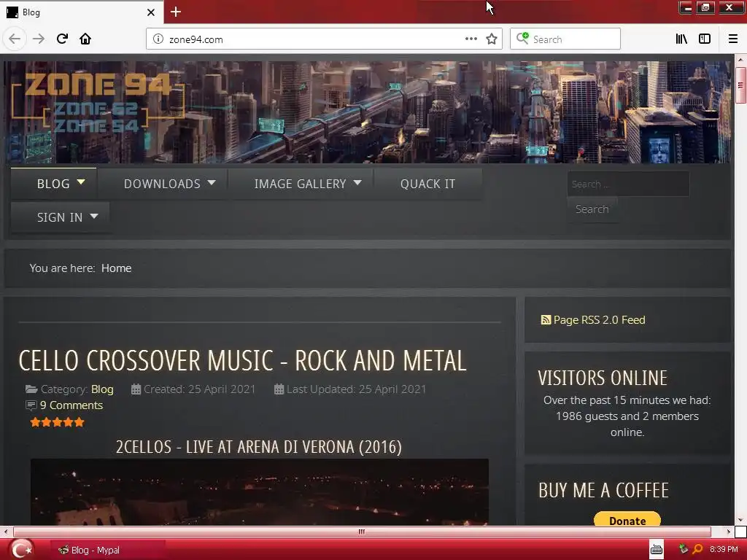The image size is (747, 560).
Task: Subscribe via Page RSS 2.0 Feed
Action: pyautogui.click(x=600, y=319)
